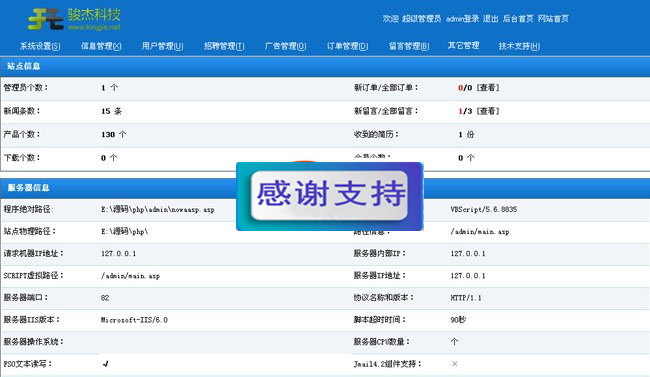Open the 其它管理 menu
Image resolution: width=650 pixels, height=377 pixels.
click(x=463, y=46)
